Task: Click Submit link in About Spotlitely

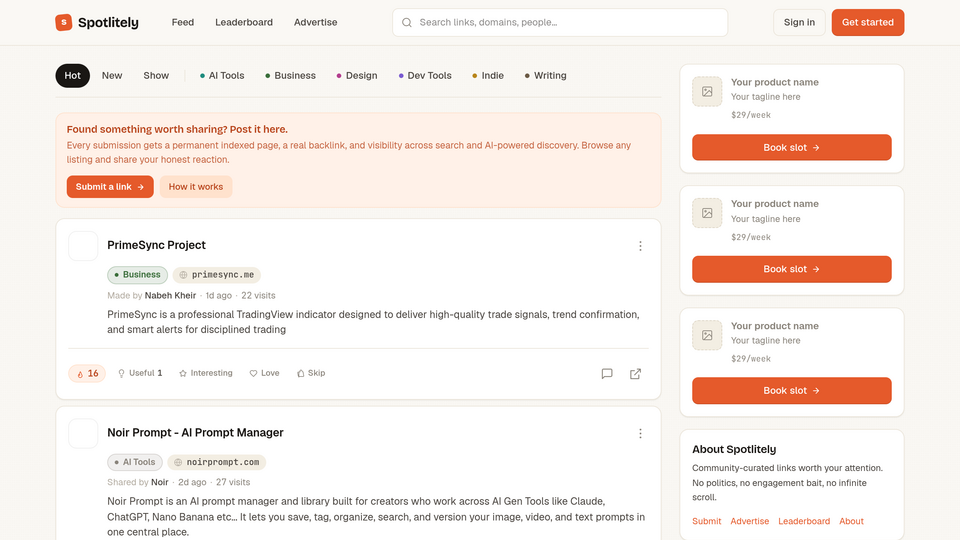Action: [x=707, y=521]
